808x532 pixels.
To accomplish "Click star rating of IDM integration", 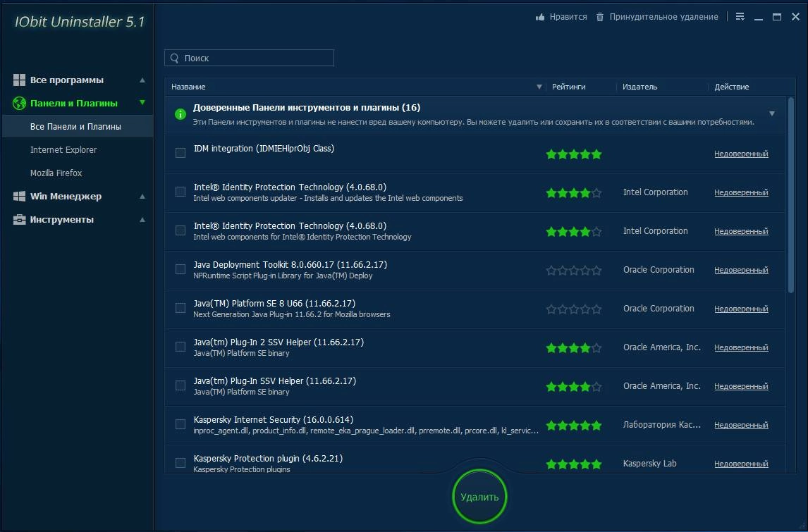I will point(573,154).
